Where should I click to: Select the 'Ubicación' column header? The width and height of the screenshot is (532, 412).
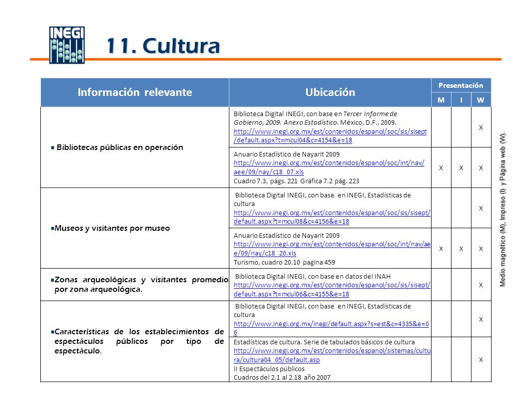[x=330, y=92]
